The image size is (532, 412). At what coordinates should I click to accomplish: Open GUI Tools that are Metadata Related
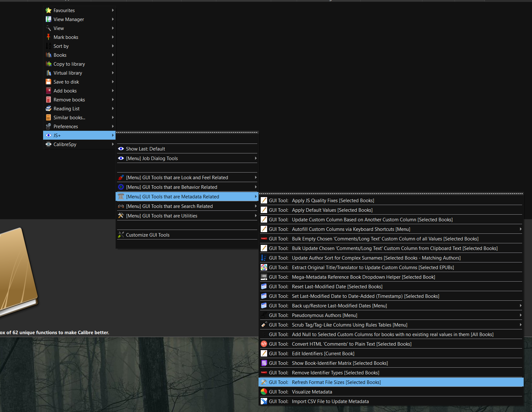tap(187, 197)
